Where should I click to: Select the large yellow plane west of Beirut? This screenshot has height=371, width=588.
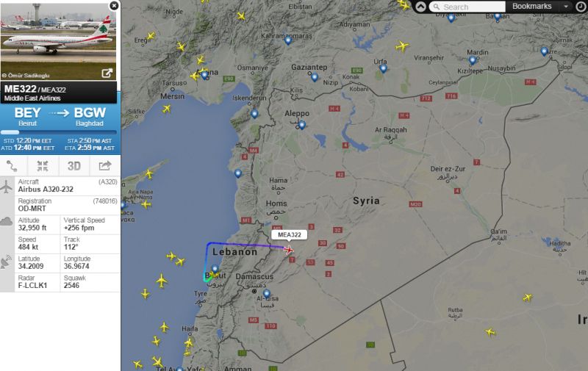[x=162, y=281]
